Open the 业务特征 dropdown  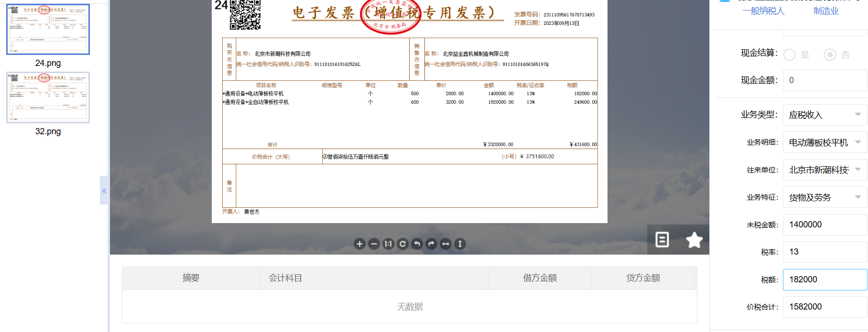pyautogui.click(x=825, y=197)
